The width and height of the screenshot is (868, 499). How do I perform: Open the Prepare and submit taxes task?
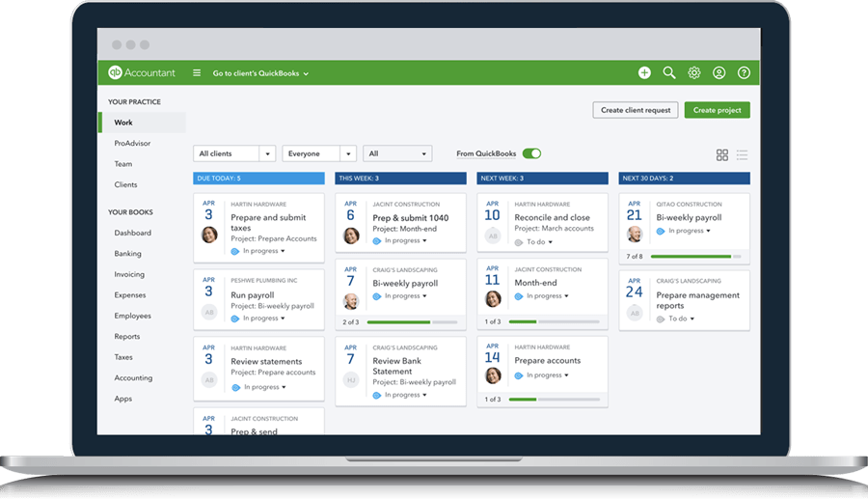point(268,223)
